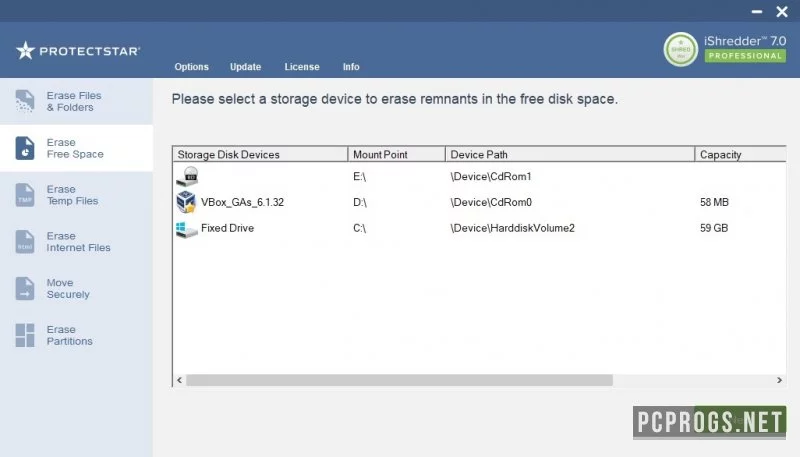Click the round iShredder badge icon
800x457 pixels.
point(681,49)
